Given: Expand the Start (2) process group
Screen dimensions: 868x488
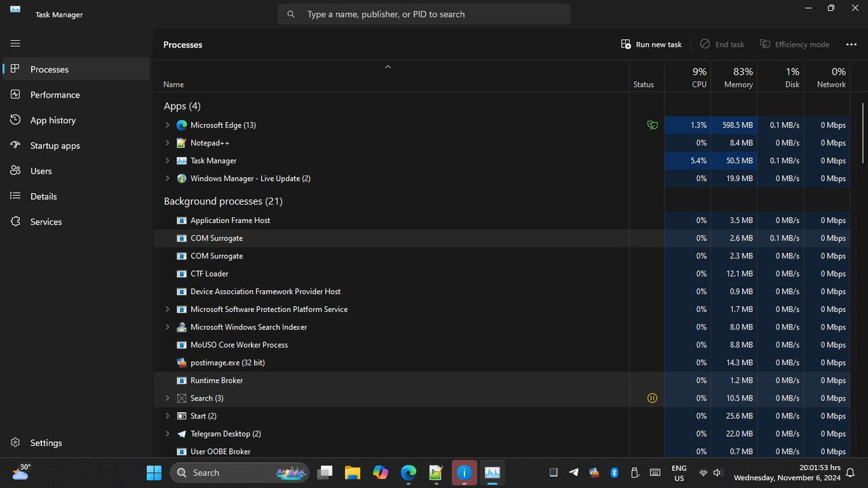Looking at the screenshot, I should (167, 415).
